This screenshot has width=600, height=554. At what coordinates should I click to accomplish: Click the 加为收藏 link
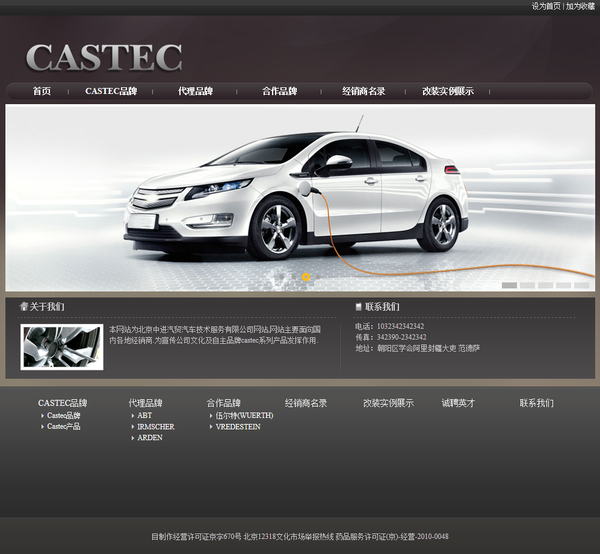[x=580, y=6]
